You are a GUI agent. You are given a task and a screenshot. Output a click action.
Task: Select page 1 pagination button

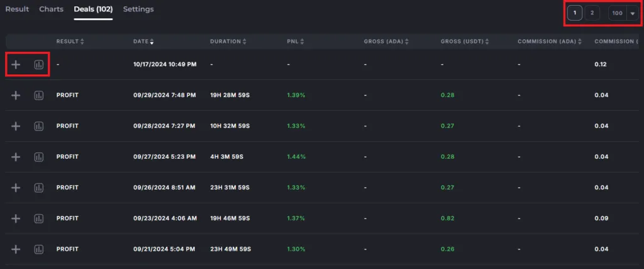(x=574, y=13)
